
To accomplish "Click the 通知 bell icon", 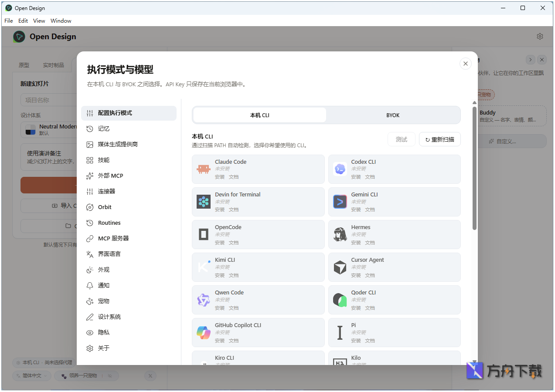I will pos(90,285).
